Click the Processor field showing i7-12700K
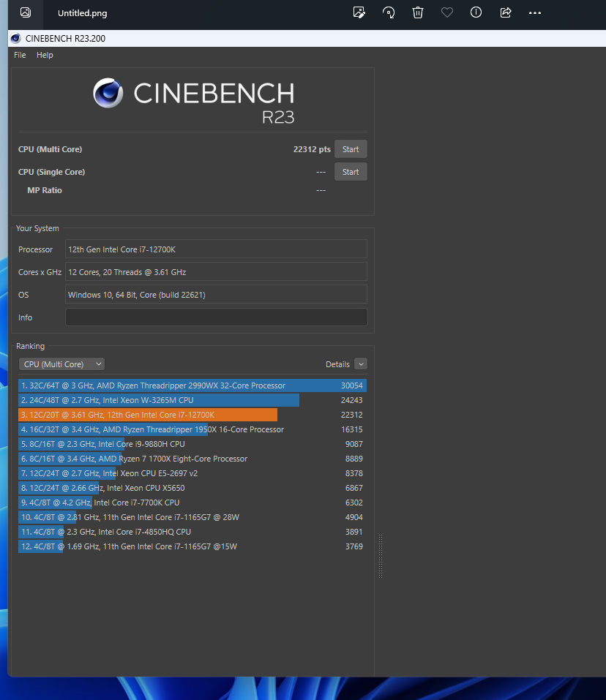This screenshot has width=606, height=700. 216,249
